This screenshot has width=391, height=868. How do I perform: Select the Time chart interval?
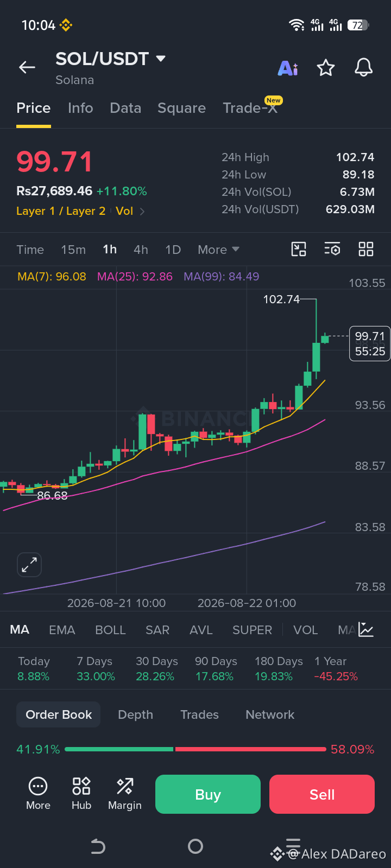point(30,250)
